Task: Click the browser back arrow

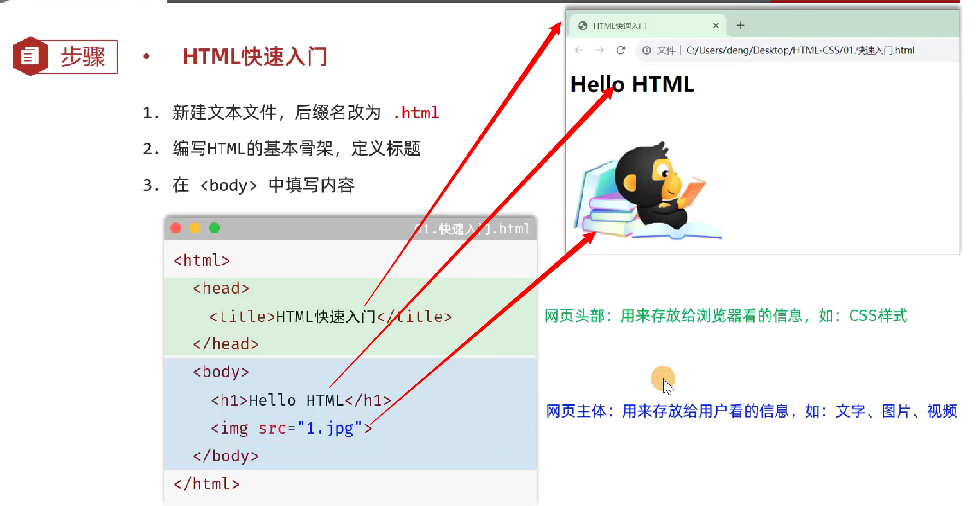Action: pyautogui.click(x=579, y=50)
